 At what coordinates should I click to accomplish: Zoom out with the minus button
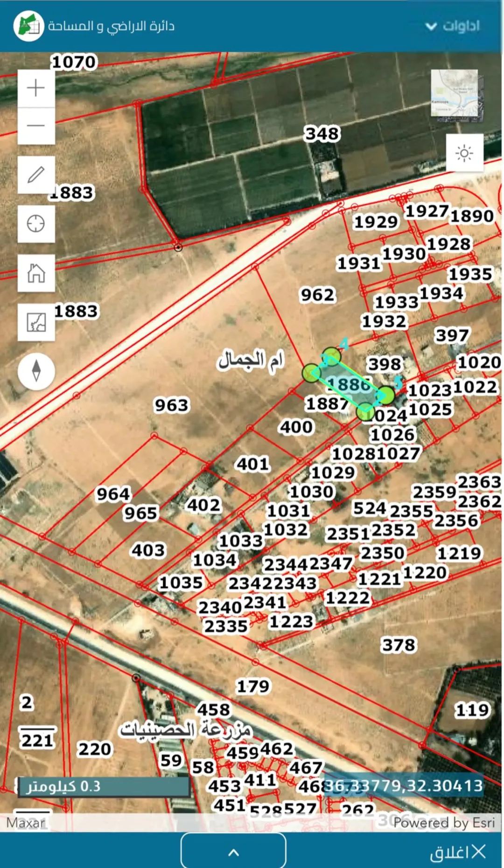(36, 125)
